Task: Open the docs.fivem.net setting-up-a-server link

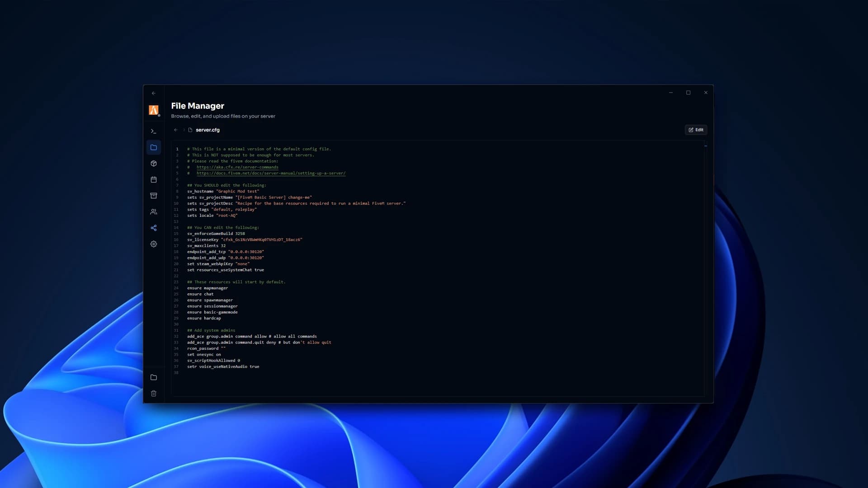Action: point(271,174)
